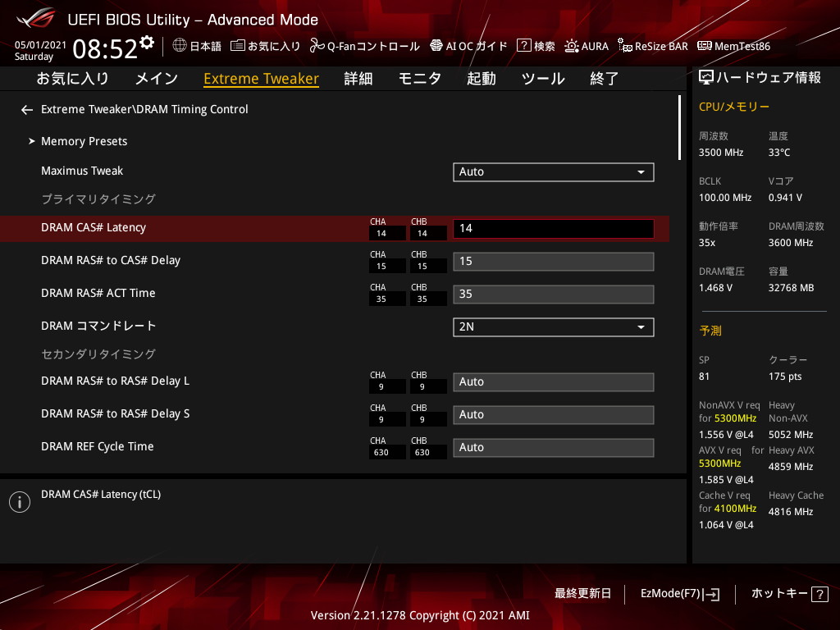Switch to 詳細 tab
This screenshot has width=840, height=630.
pos(358,79)
